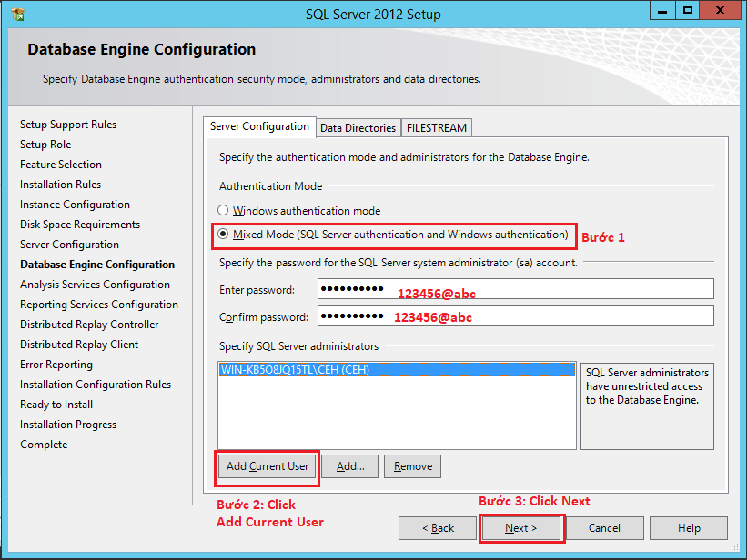
Task: Click Setup Support Rules step
Action: pos(68,125)
